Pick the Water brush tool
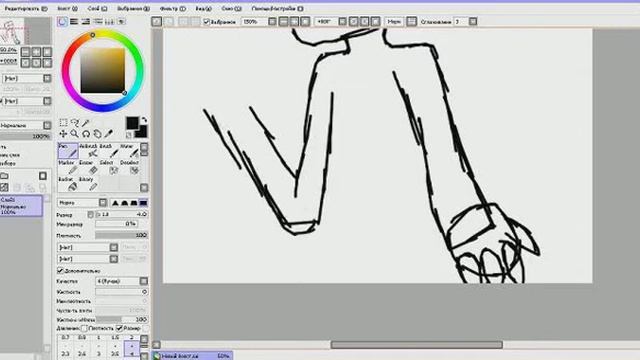The width and height of the screenshot is (640, 360). tap(129, 151)
